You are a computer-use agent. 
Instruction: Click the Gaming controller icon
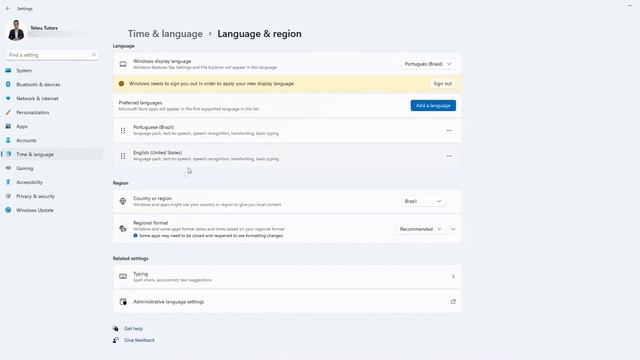[8, 168]
